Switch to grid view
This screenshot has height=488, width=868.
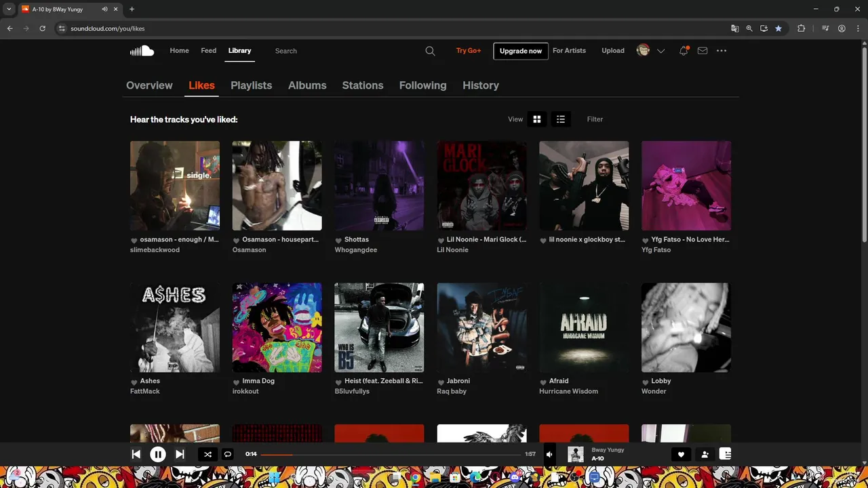point(536,119)
